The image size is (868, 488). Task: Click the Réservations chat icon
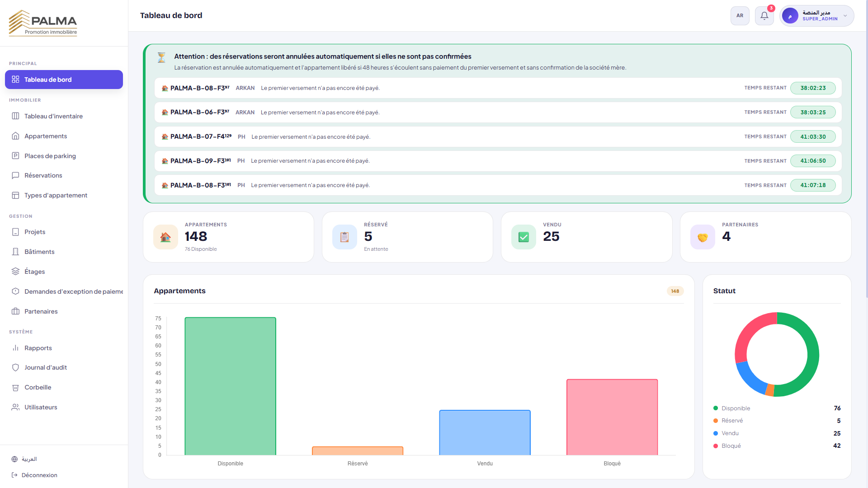[15, 175]
